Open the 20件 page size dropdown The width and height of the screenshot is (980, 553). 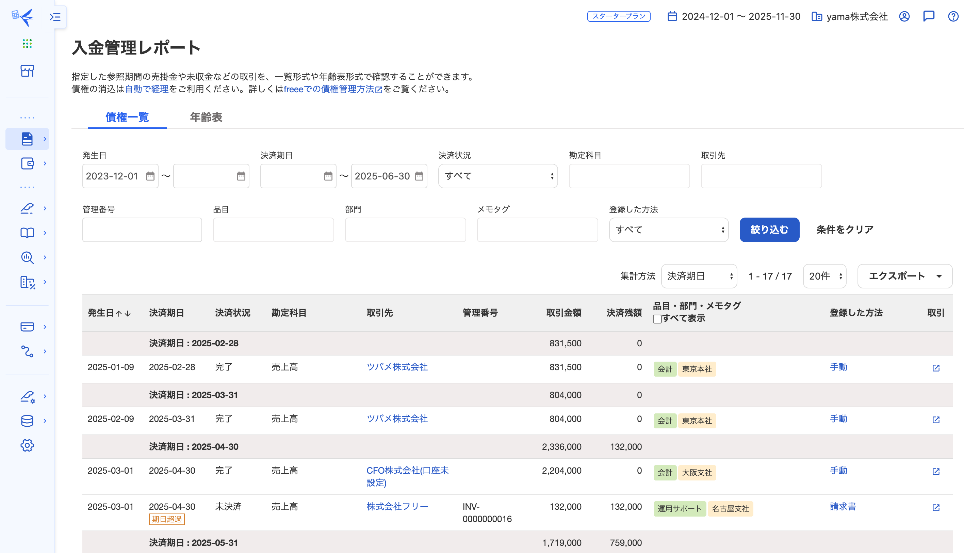(x=824, y=276)
